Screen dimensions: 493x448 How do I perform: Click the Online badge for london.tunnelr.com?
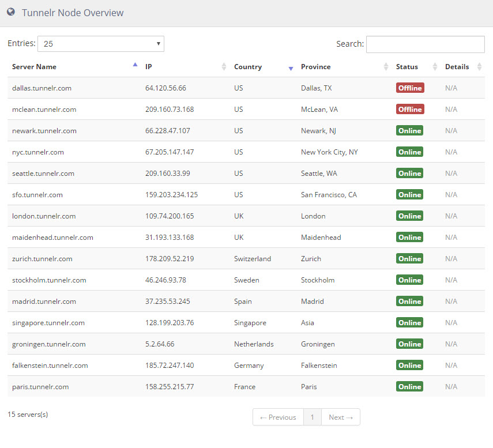click(x=409, y=216)
